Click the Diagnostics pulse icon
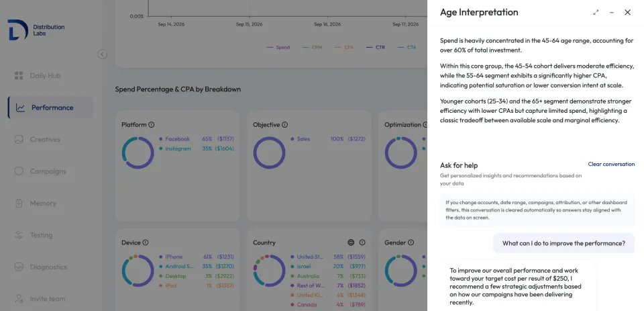Screen dimensions: 644x311 (19, 267)
